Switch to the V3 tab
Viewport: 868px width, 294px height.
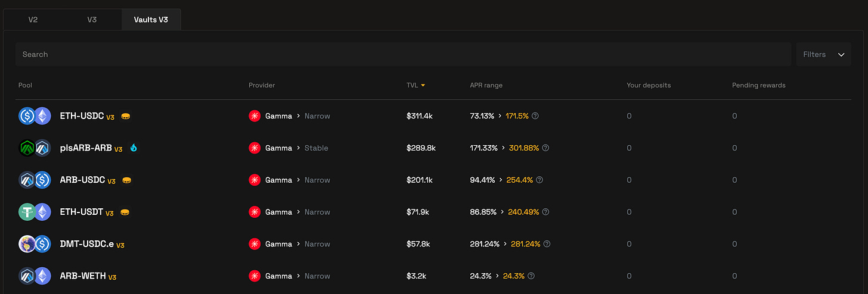(92, 20)
